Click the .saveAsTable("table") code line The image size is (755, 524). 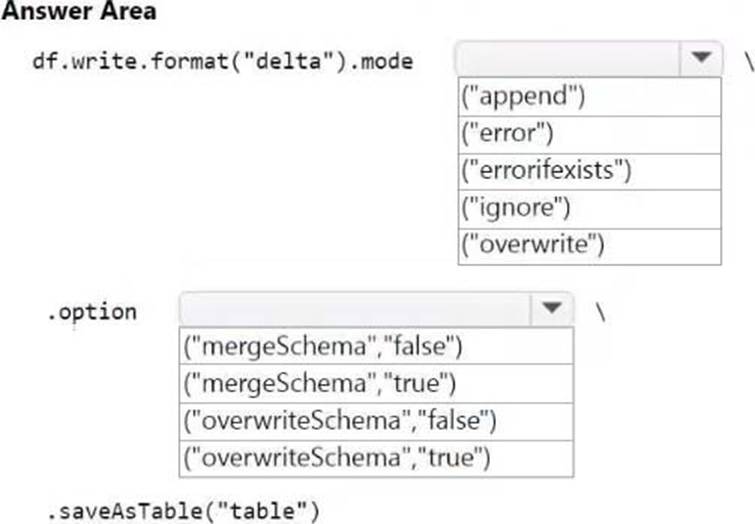183,511
